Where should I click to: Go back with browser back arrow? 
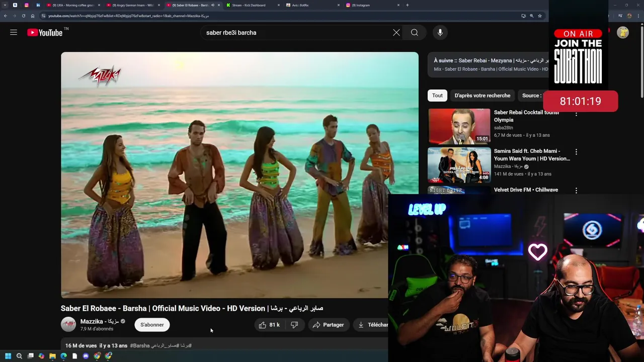pyautogui.click(x=5, y=16)
